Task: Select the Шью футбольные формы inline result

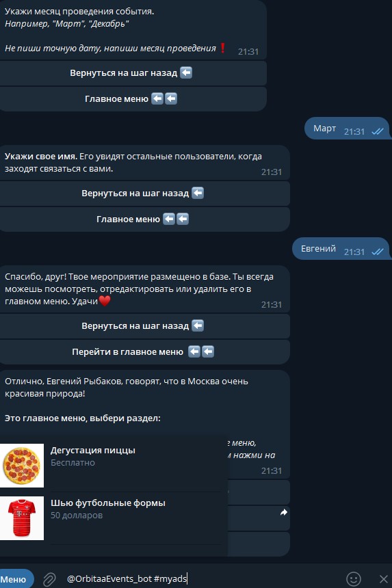Action: tap(114, 518)
